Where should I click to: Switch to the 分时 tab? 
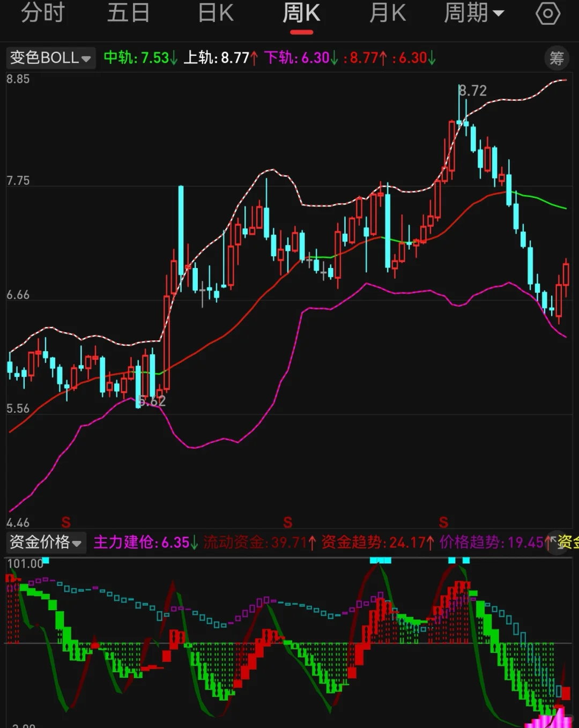[42, 13]
